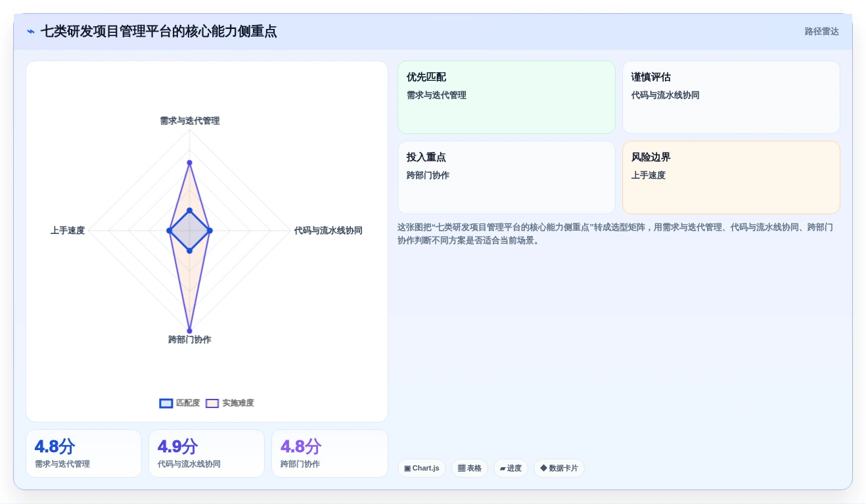866x504 pixels.
Task: Click the 进度 tag chip
Action: [511, 468]
